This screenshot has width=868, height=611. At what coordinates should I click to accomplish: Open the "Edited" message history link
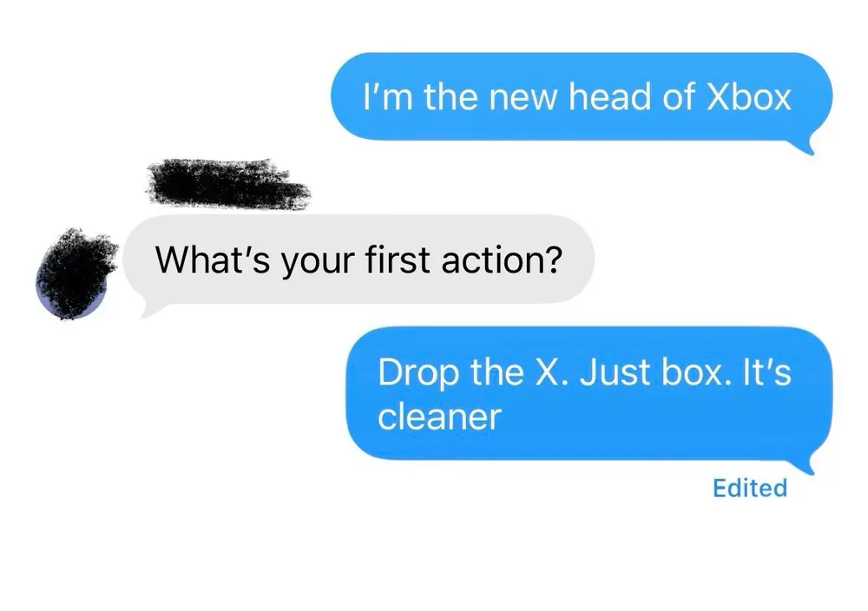750,488
